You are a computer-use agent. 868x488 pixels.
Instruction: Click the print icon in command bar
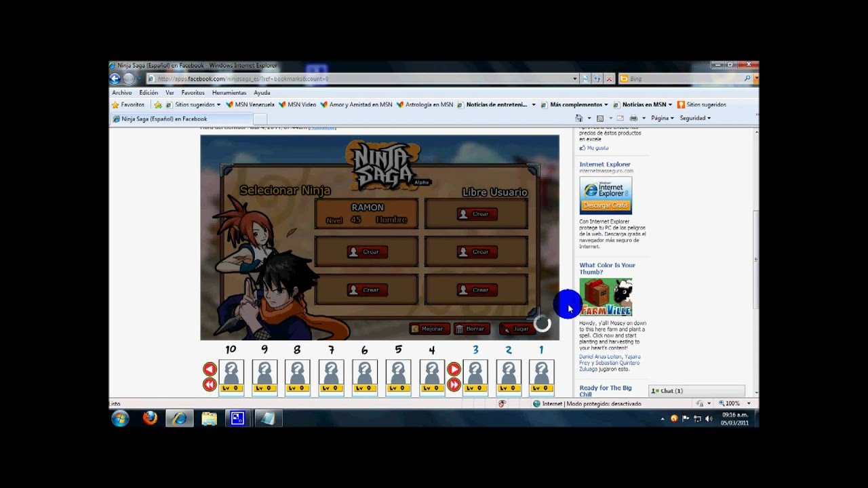tap(633, 118)
